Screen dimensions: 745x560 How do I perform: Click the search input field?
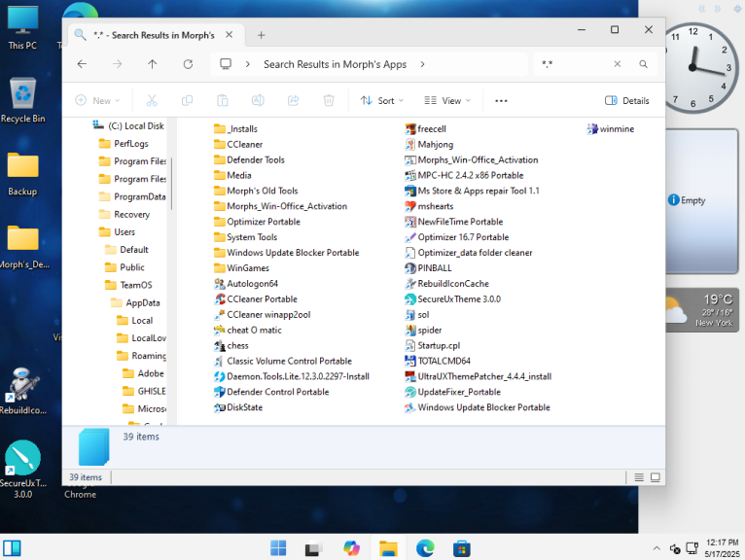pos(574,64)
